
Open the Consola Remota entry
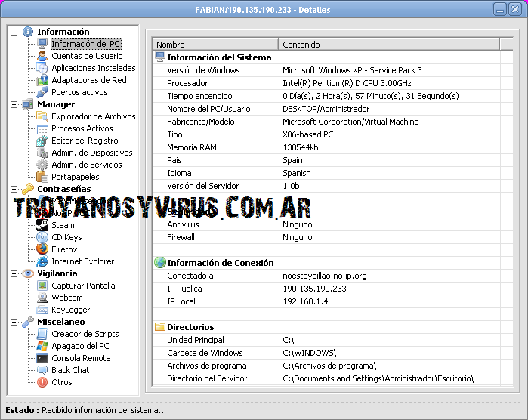pyautogui.click(x=81, y=358)
